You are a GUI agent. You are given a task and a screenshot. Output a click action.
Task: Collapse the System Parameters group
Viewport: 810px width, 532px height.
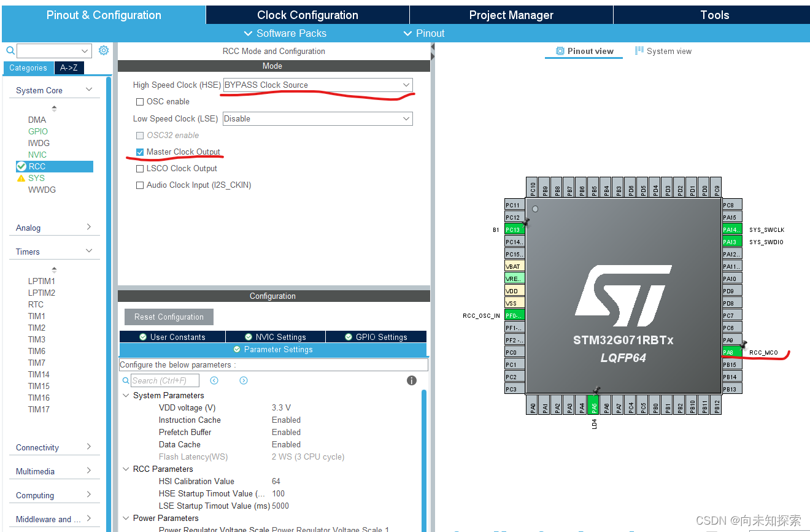pos(126,396)
